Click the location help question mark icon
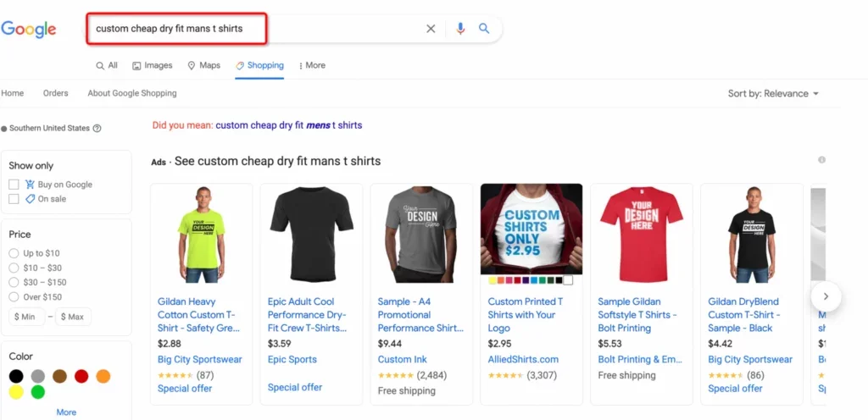868x420 pixels. pos(97,129)
